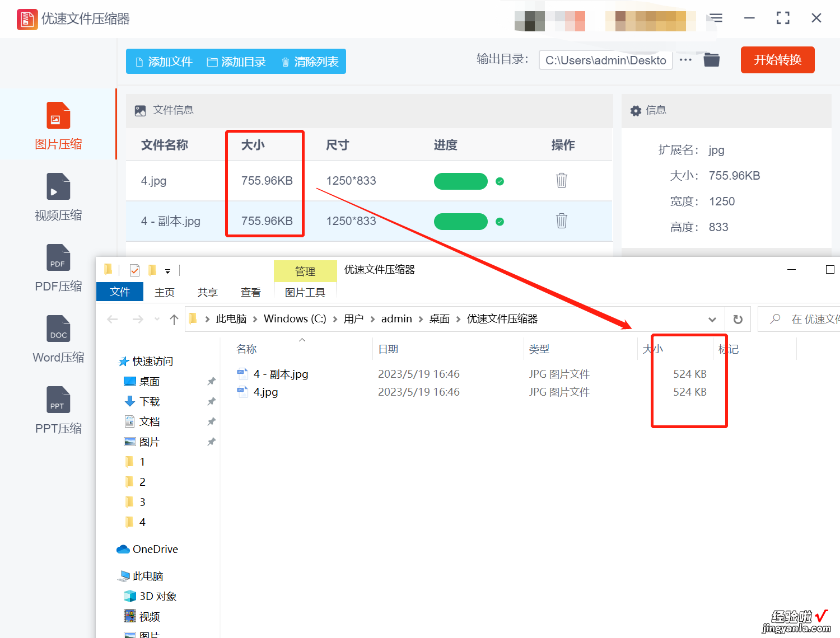Sort Explorer files by 类型 column
Screen dimensions: 840x638
539,349
